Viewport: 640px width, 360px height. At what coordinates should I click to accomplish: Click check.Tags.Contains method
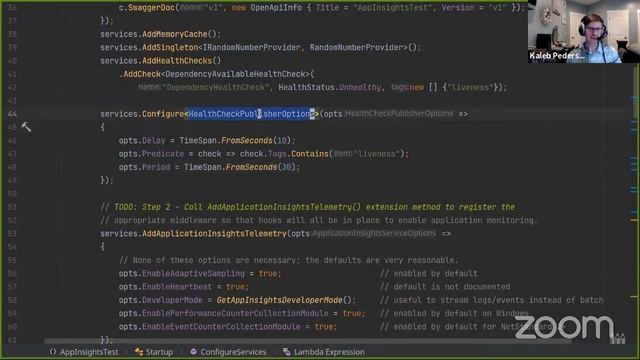pos(284,154)
